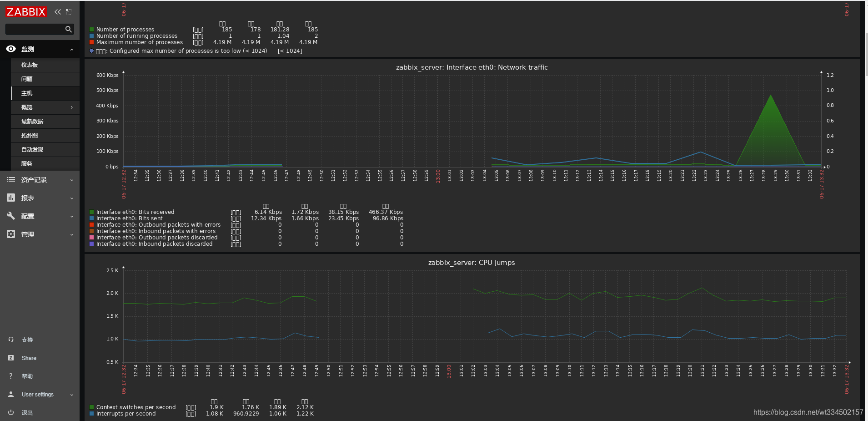This screenshot has width=868, height=421.
Task: Click the Number of processes green swatch
Action: pos(92,30)
